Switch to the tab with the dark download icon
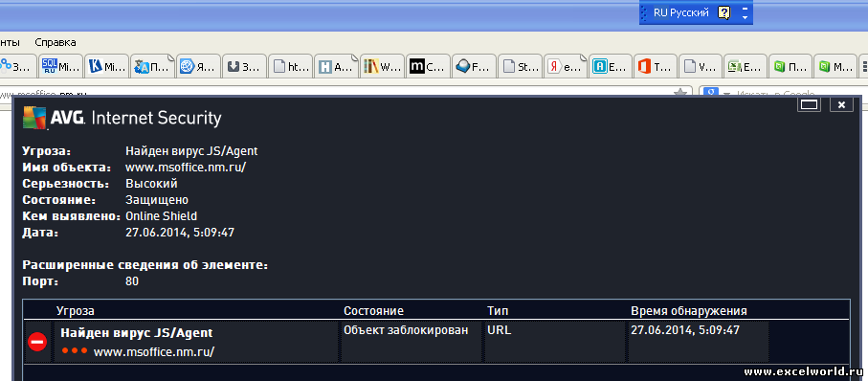 click(x=245, y=66)
